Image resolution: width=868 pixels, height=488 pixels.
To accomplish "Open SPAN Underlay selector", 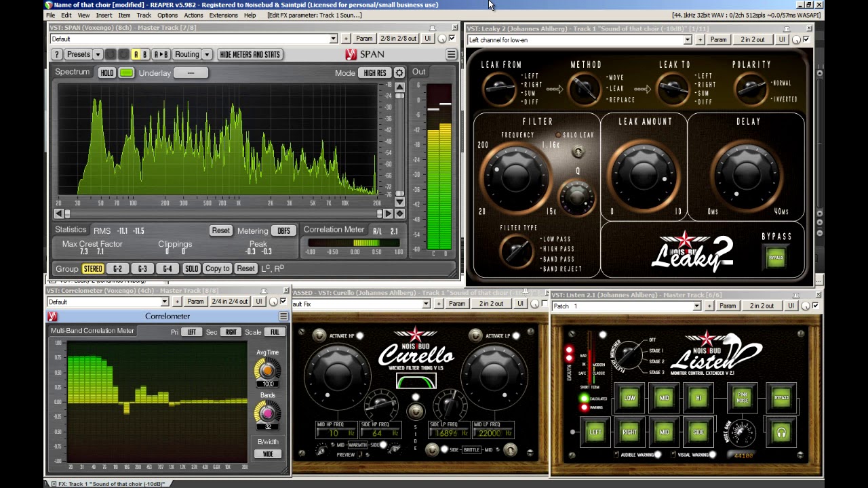I will [191, 73].
